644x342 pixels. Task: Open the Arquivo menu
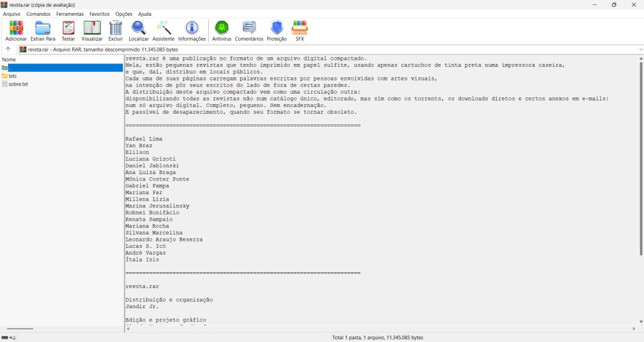12,14
